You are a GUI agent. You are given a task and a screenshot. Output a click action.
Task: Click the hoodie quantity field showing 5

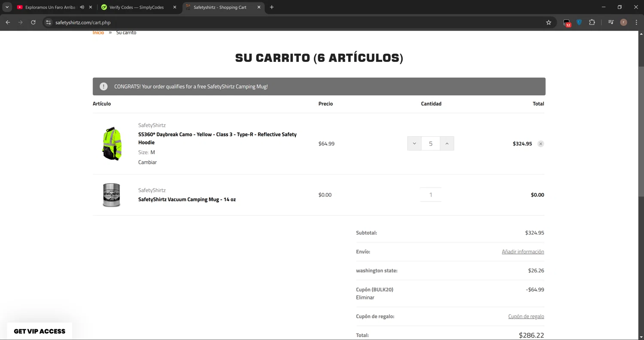[x=431, y=144]
